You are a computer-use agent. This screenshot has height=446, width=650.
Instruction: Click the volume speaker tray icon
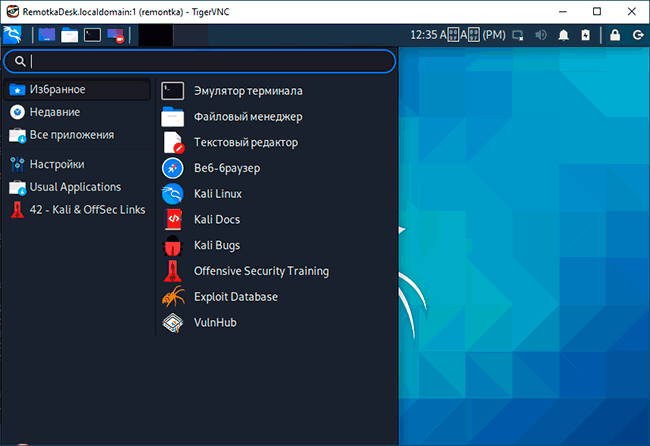pyautogui.click(x=541, y=35)
